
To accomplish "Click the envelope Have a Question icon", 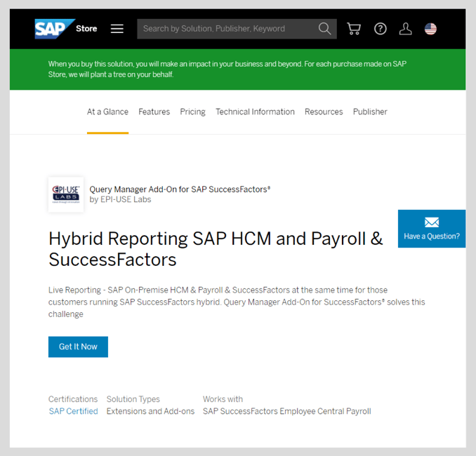I will tap(432, 222).
